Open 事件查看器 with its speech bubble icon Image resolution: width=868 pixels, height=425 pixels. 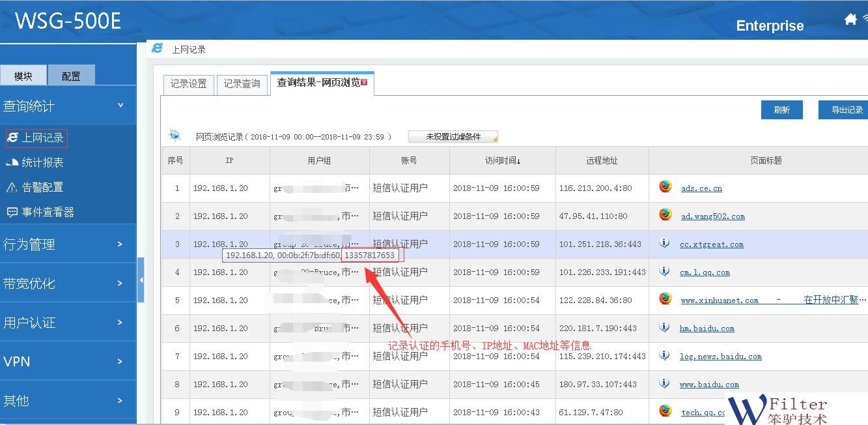pos(11,211)
